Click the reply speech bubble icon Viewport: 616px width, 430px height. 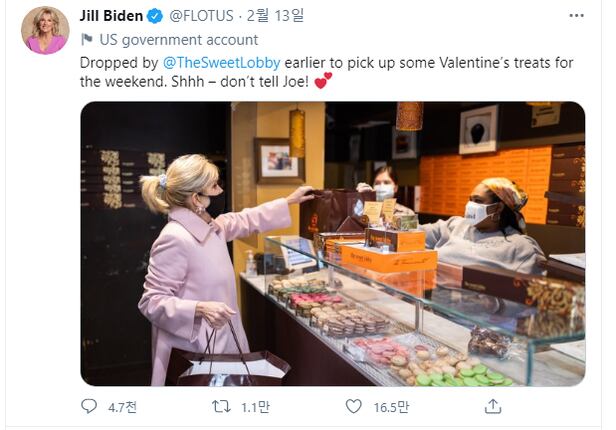[x=89, y=407]
